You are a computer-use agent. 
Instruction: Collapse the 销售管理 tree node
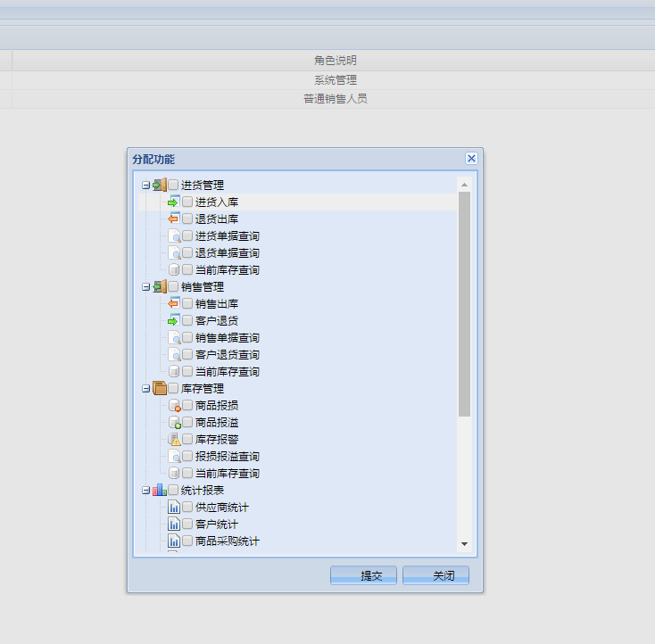[x=145, y=287]
